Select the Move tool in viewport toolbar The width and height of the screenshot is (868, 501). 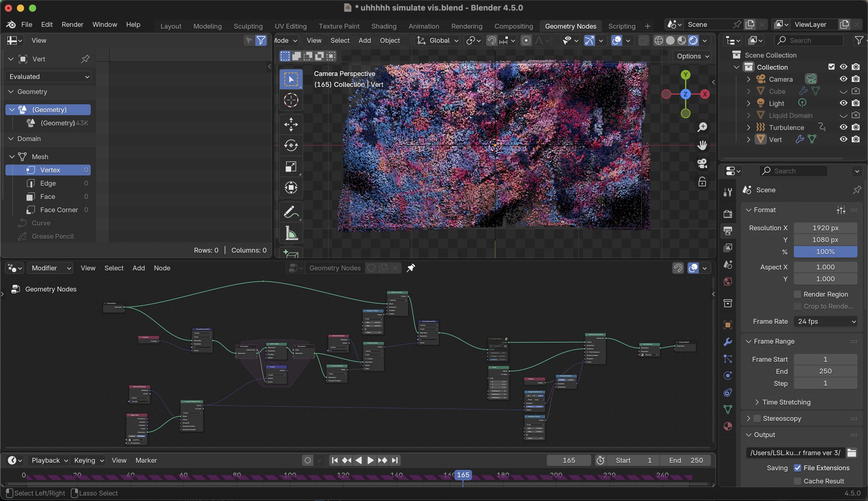point(291,124)
